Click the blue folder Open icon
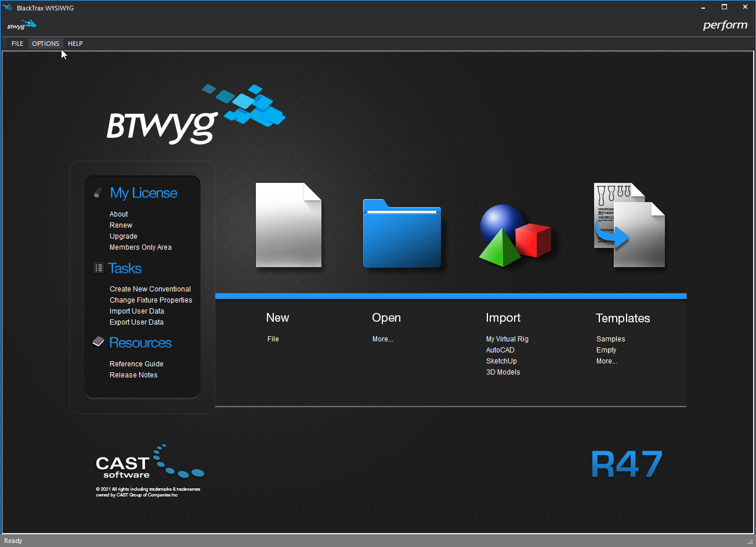Image resolution: width=756 pixels, height=547 pixels. tap(401, 233)
